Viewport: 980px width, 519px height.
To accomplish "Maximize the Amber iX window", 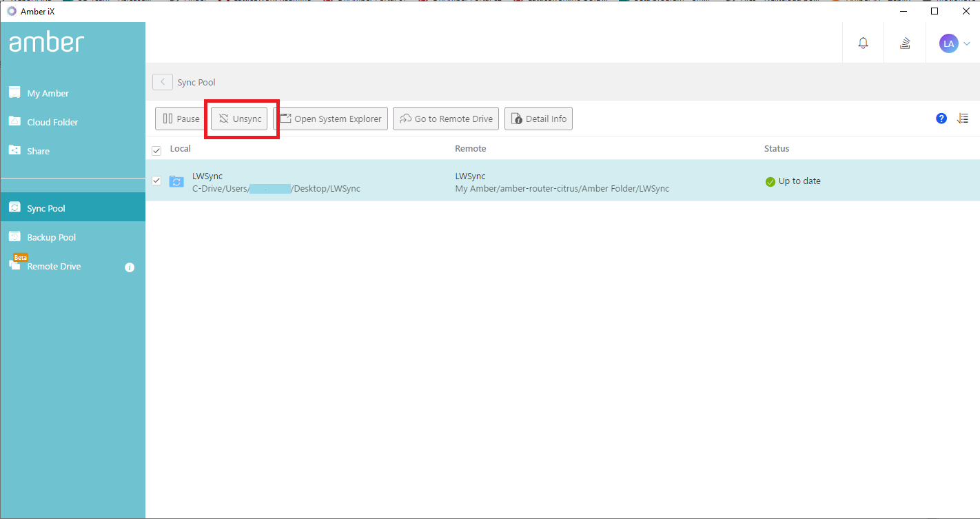I will click(935, 11).
